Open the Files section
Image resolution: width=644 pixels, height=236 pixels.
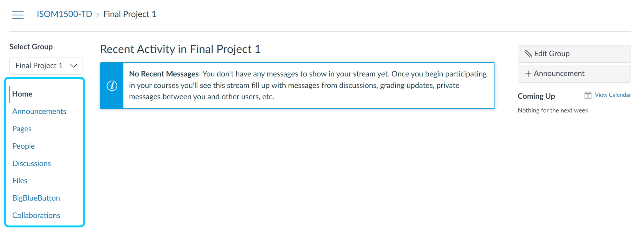[x=20, y=181]
